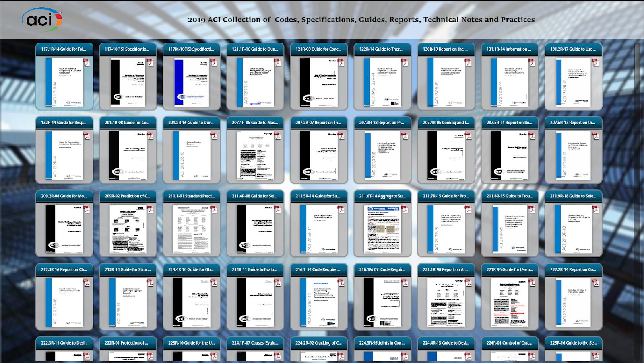Click PDF icon on 121.1R-16 Guide card
The height and width of the screenshot is (363, 644).
pos(277,62)
